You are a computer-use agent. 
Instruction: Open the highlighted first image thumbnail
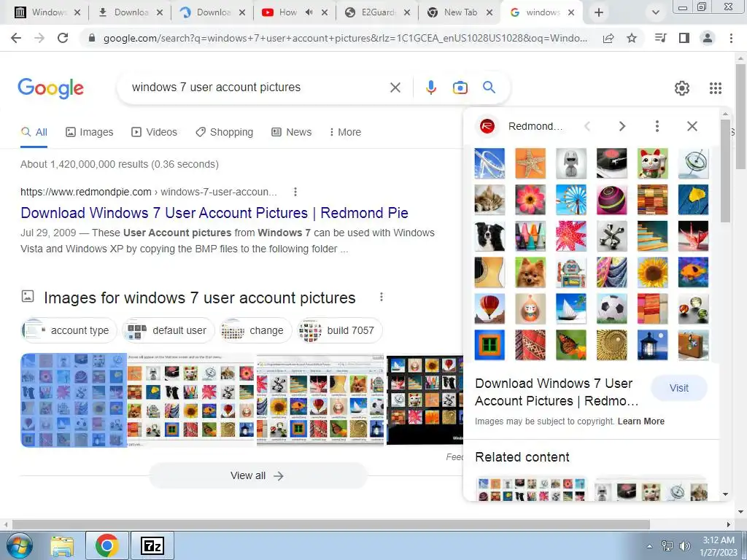pos(74,400)
